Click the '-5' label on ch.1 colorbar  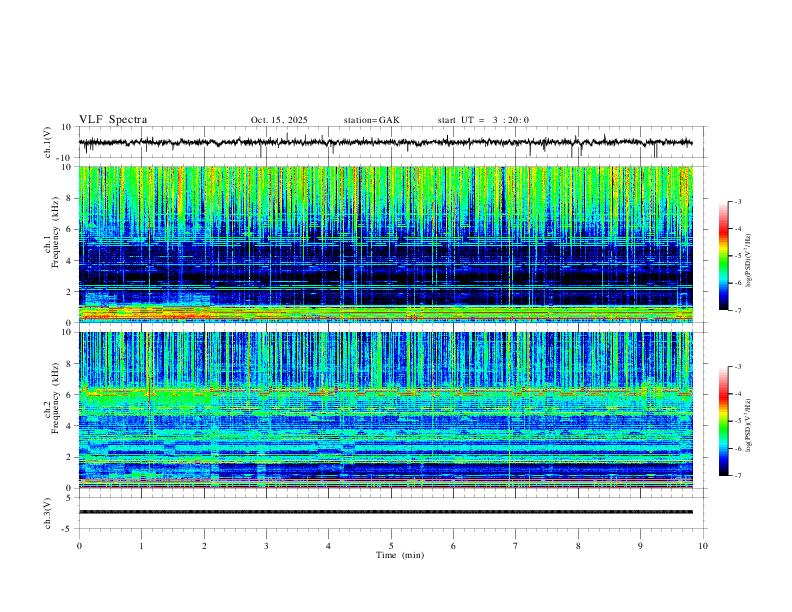[x=737, y=256]
